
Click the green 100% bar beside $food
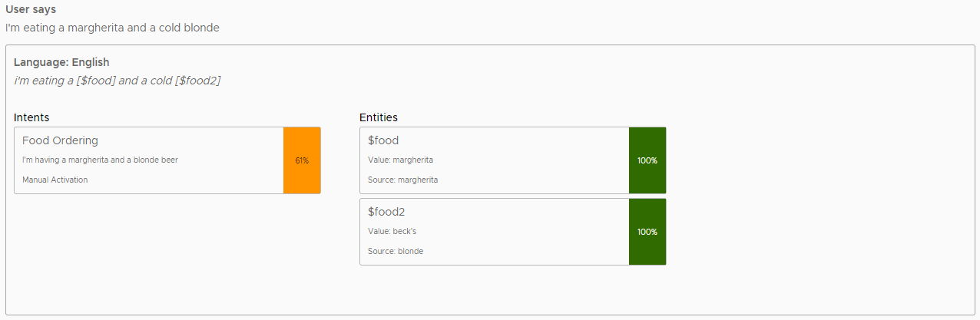647,160
